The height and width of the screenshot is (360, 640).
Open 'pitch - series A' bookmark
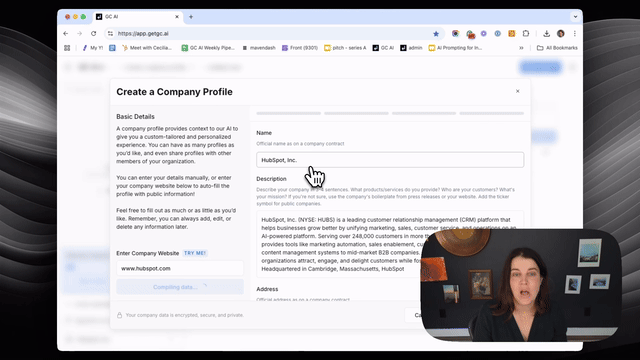pyautogui.click(x=345, y=48)
